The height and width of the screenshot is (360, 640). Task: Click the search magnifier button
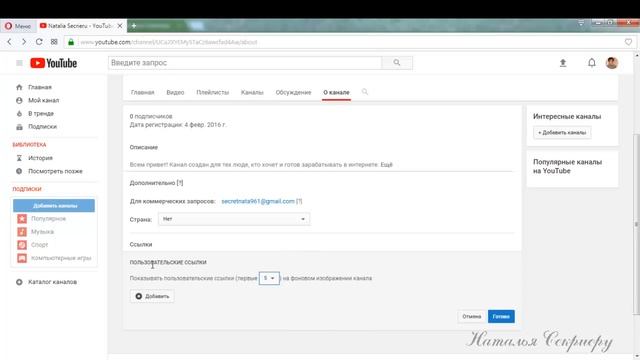(397, 63)
